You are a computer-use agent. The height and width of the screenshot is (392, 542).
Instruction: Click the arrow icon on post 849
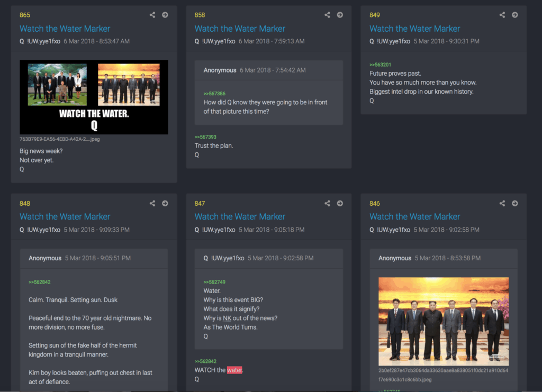pyautogui.click(x=515, y=15)
